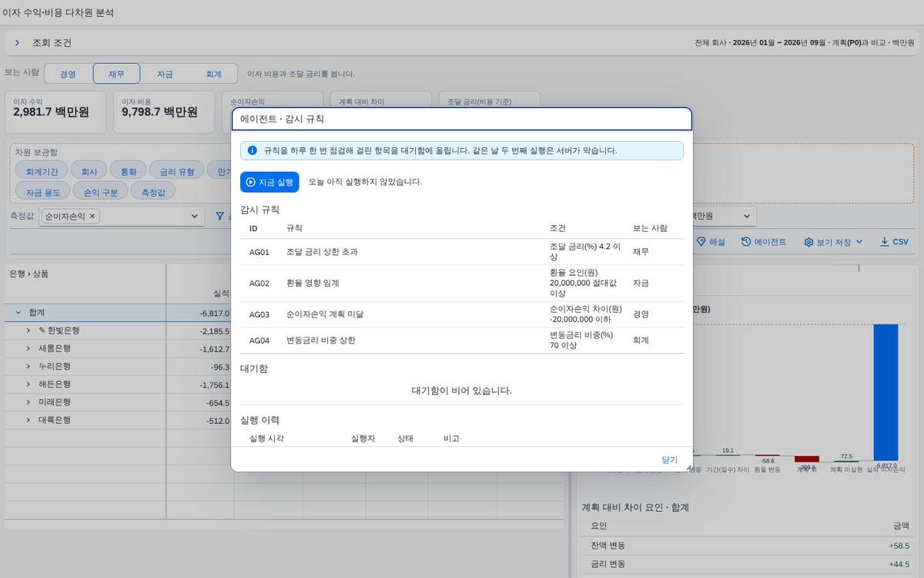The height and width of the screenshot is (578, 924).
Task: Open the 측정값 multi-select dropdown arrow
Action: click(x=195, y=217)
